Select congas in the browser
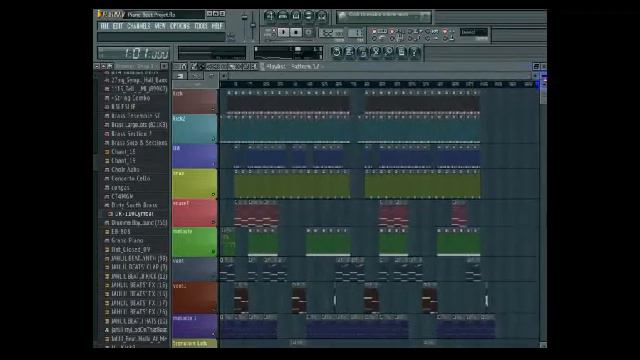 tap(120, 187)
